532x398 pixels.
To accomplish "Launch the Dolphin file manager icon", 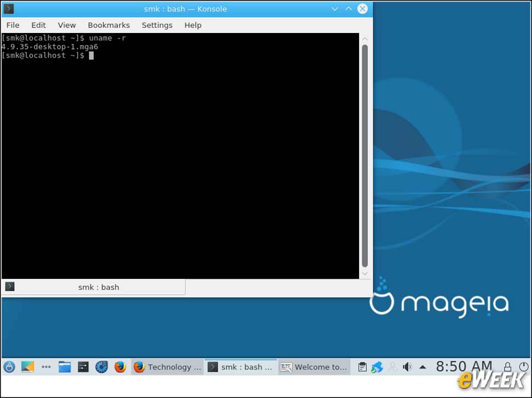I will (65, 367).
